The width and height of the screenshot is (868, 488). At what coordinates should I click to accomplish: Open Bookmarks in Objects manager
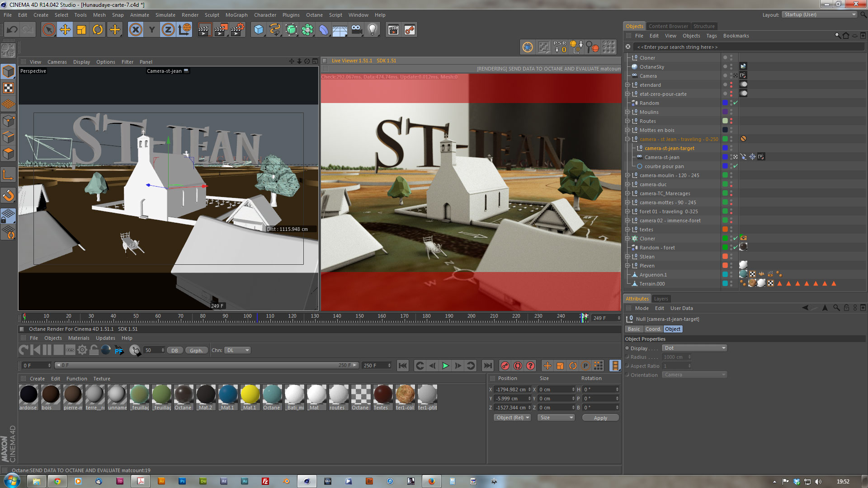click(736, 36)
